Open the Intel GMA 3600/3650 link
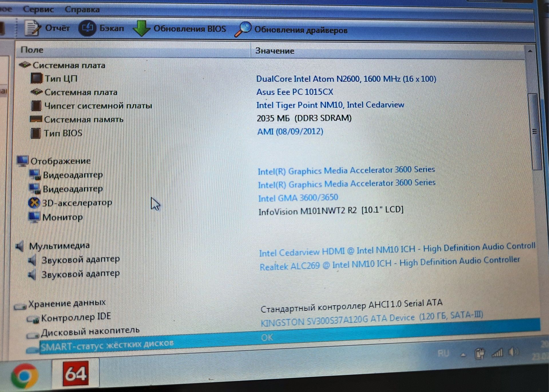 (x=298, y=198)
